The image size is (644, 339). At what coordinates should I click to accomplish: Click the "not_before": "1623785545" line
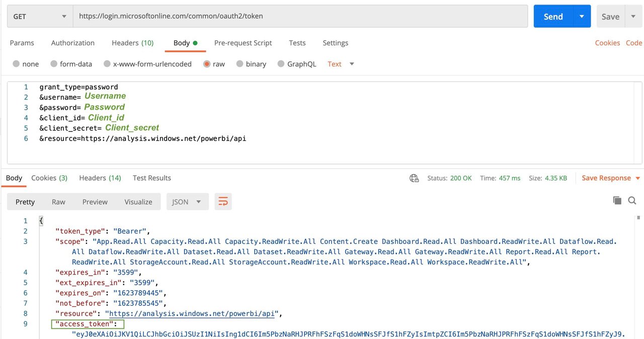pos(111,303)
